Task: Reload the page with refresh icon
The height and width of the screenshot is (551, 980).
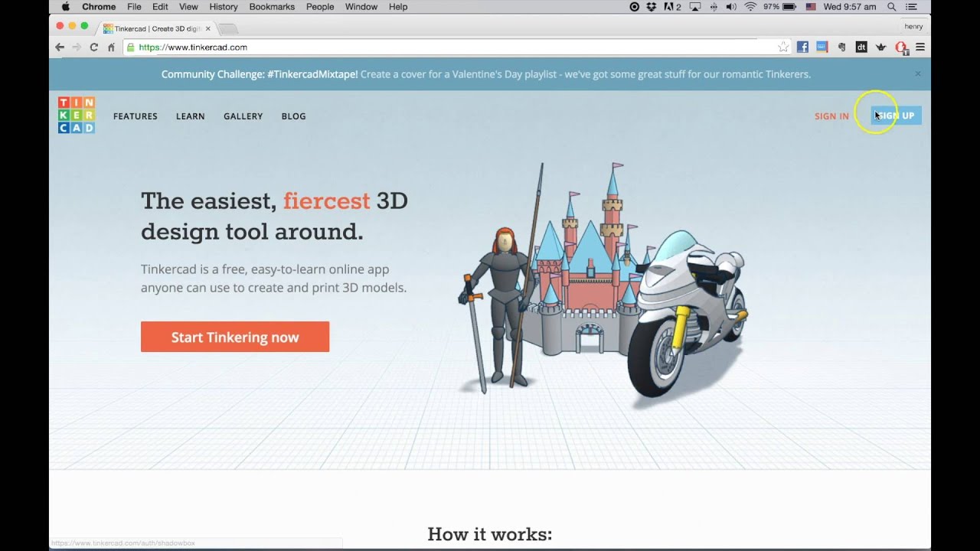Action: coord(93,47)
